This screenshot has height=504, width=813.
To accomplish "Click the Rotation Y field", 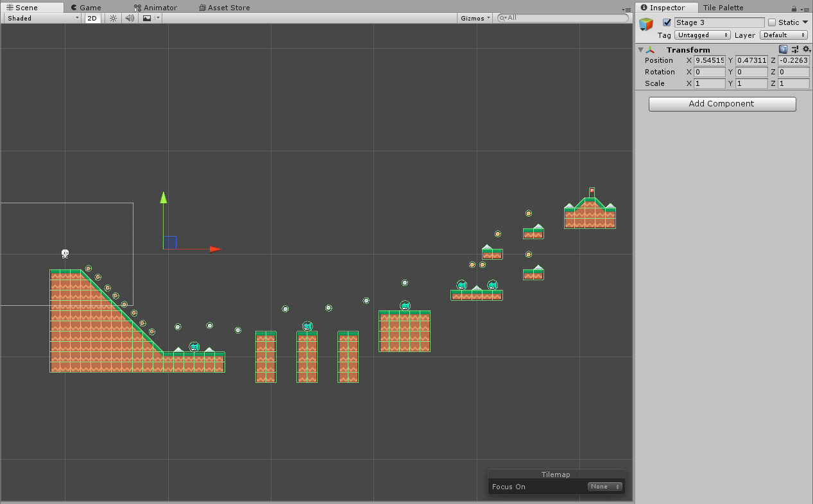I will coord(751,72).
